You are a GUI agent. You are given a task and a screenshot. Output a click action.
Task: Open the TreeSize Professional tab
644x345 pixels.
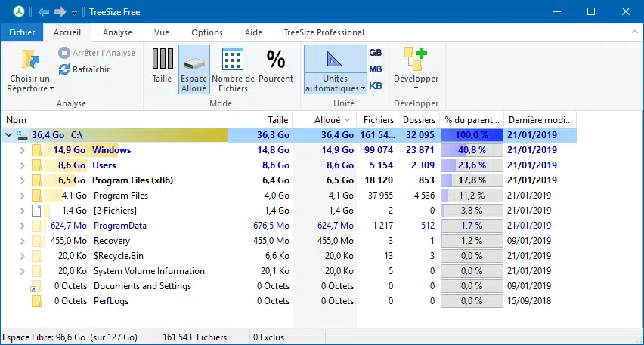click(324, 32)
